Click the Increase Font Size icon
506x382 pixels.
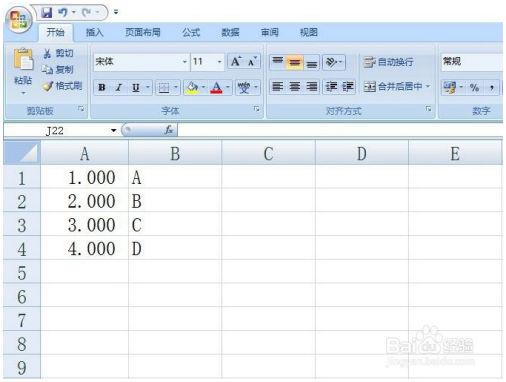236,61
